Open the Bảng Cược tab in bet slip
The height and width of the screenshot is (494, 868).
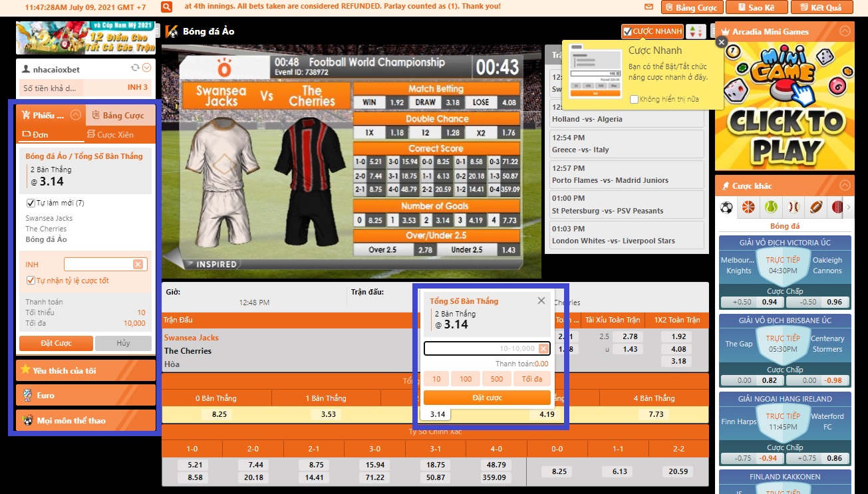pyautogui.click(x=118, y=115)
